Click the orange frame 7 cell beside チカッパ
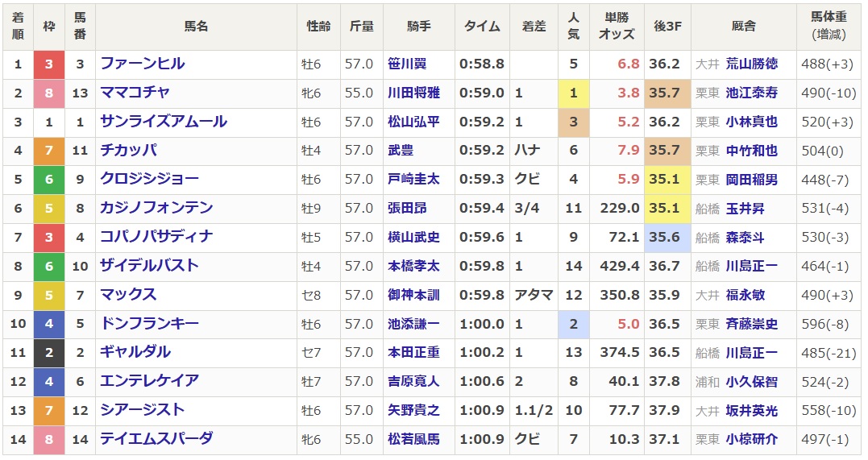The image size is (868, 460). click(x=48, y=151)
